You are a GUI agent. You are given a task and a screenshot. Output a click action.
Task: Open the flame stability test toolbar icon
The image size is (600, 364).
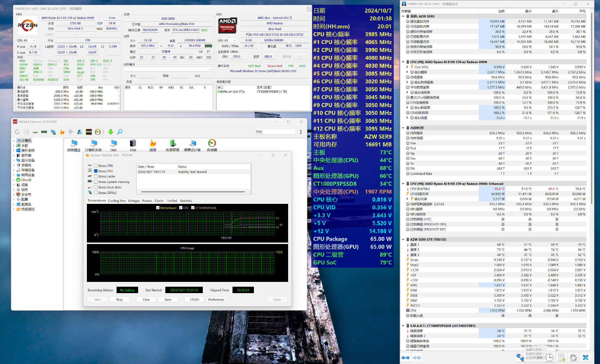click(62, 132)
